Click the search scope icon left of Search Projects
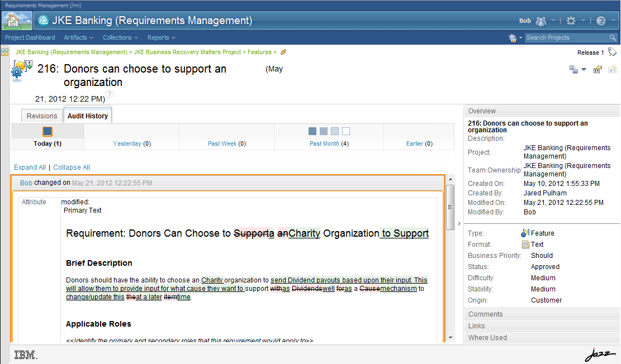 [x=513, y=38]
